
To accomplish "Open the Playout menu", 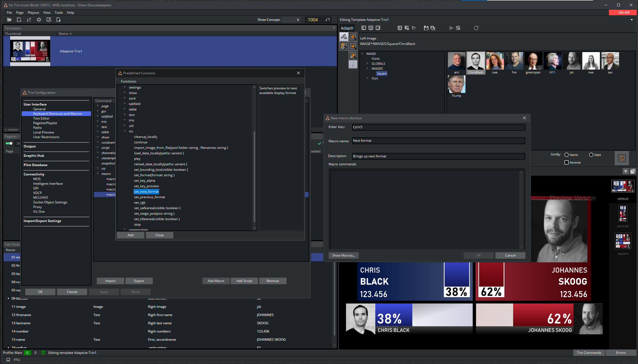I will (x=33, y=12).
